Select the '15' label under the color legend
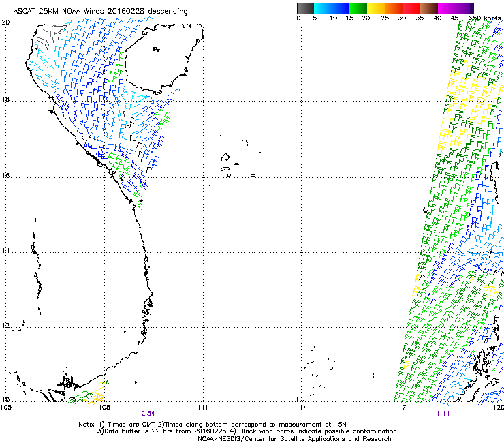 pos(349,18)
